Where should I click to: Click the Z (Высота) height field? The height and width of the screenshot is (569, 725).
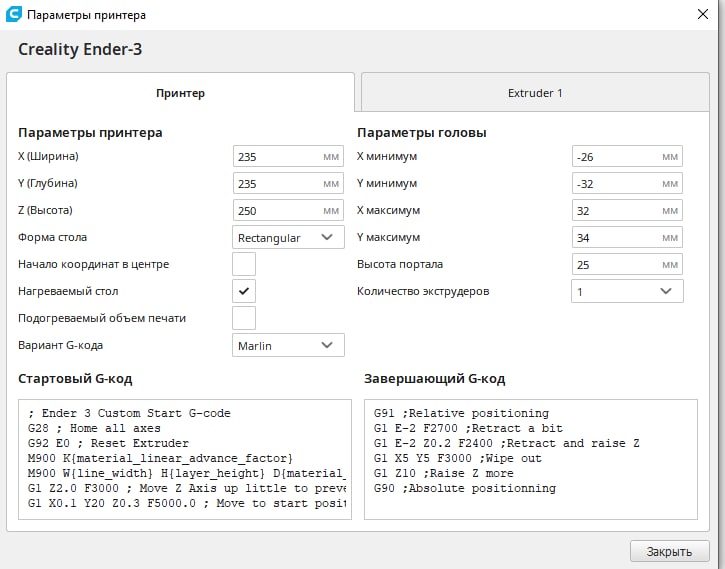coord(288,210)
